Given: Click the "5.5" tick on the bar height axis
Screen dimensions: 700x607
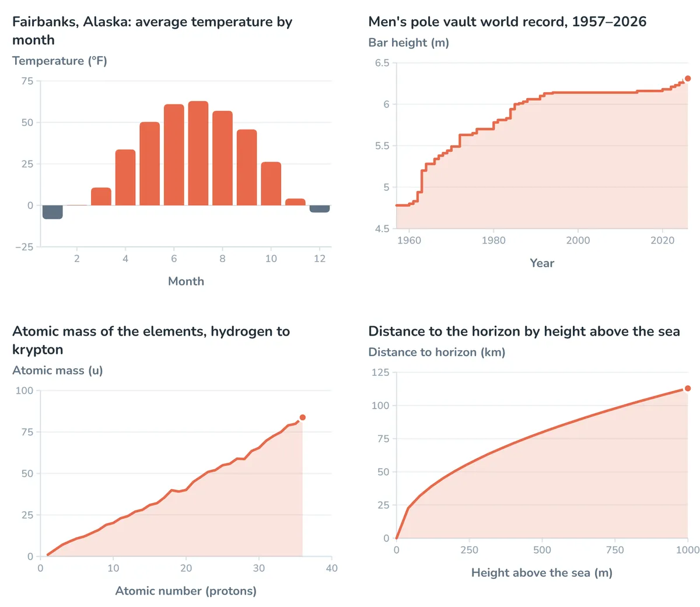Looking at the screenshot, I should [382, 146].
